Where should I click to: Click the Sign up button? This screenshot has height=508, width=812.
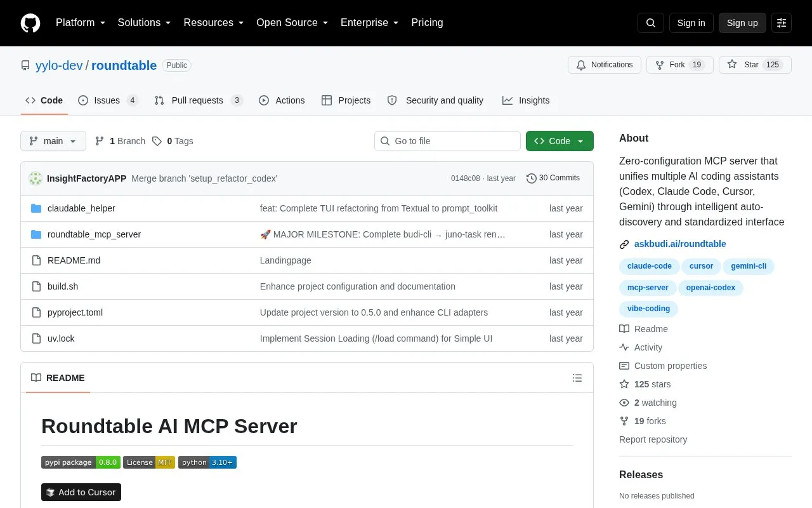point(742,23)
